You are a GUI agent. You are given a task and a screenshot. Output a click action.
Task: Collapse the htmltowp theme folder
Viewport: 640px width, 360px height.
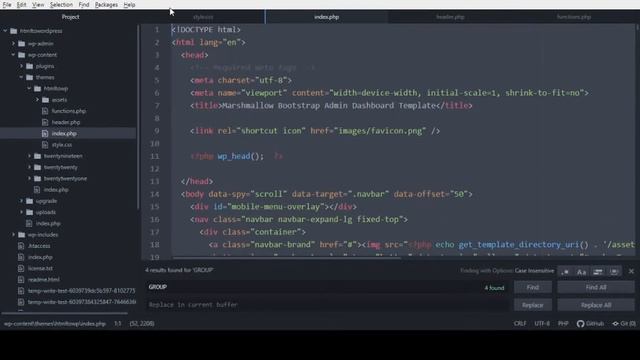coord(29,89)
